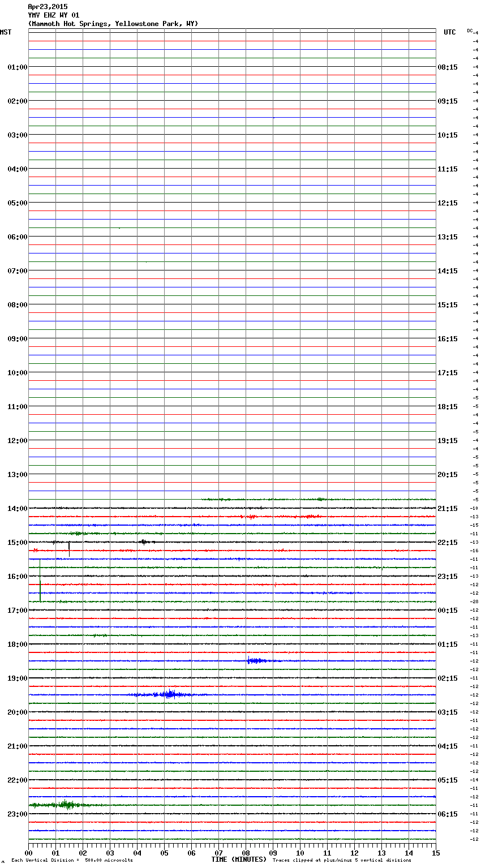
Task: Click minute tick "12" on the time axis
Action: [x=354, y=853]
